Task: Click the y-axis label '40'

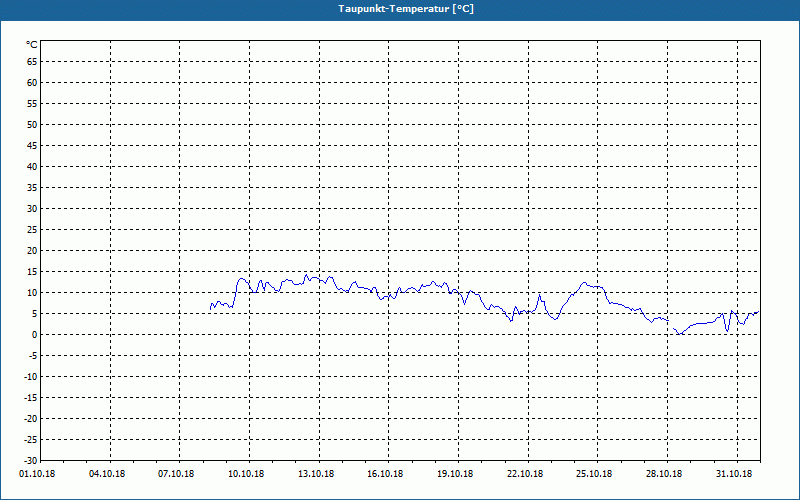Action: click(32, 167)
